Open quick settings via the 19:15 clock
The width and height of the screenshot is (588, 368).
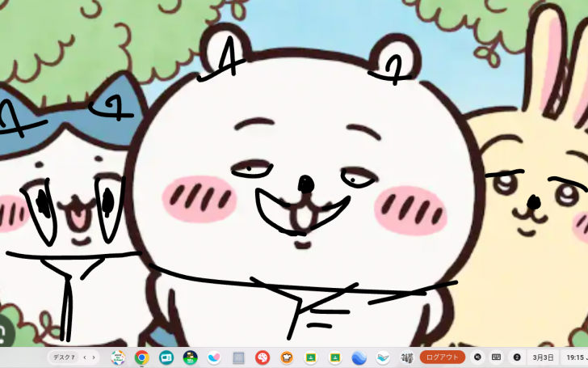click(x=575, y=357)
